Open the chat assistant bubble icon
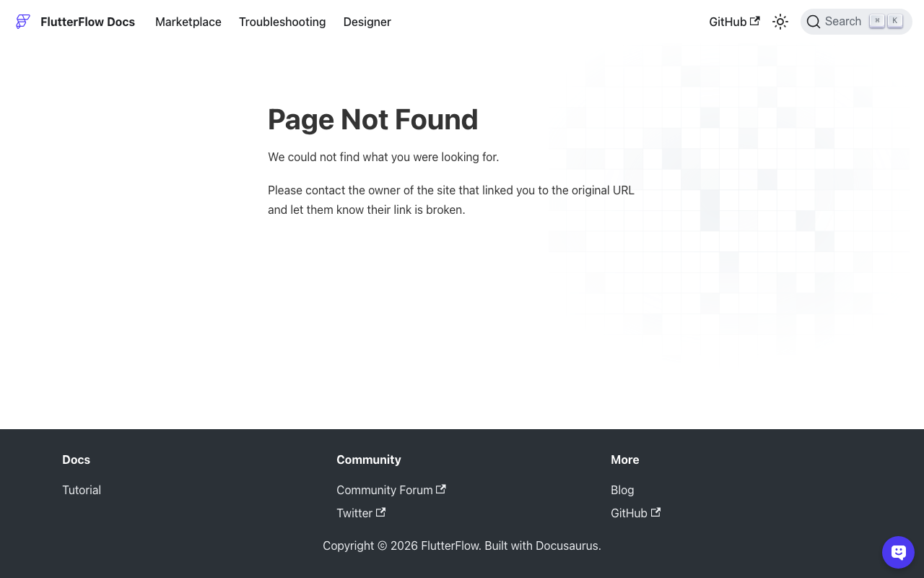 click(x=899, y=553)
